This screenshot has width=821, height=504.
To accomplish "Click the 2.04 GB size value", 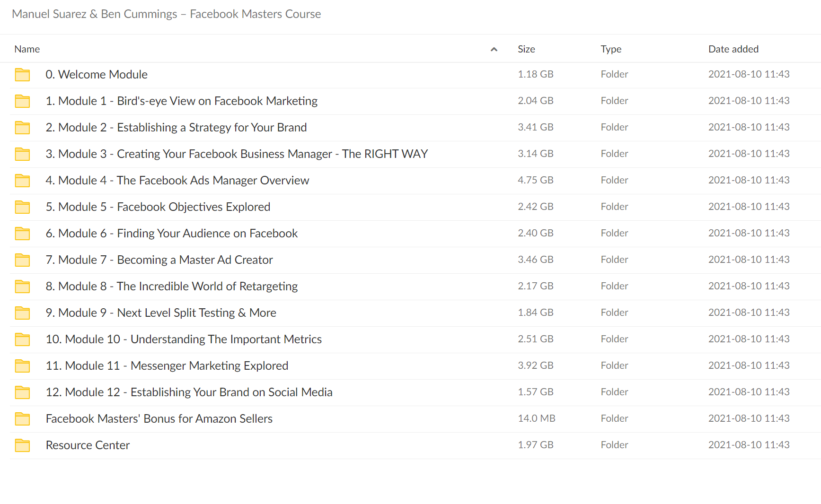I will (x=536, y=101).
